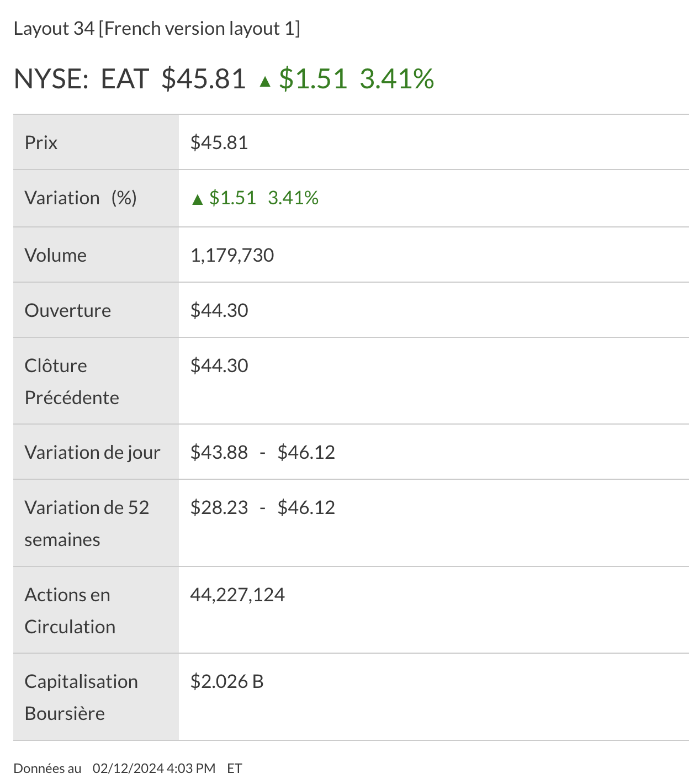
Task: Click the green up arrow in the header quote
Action: click(x=265, y=82)
